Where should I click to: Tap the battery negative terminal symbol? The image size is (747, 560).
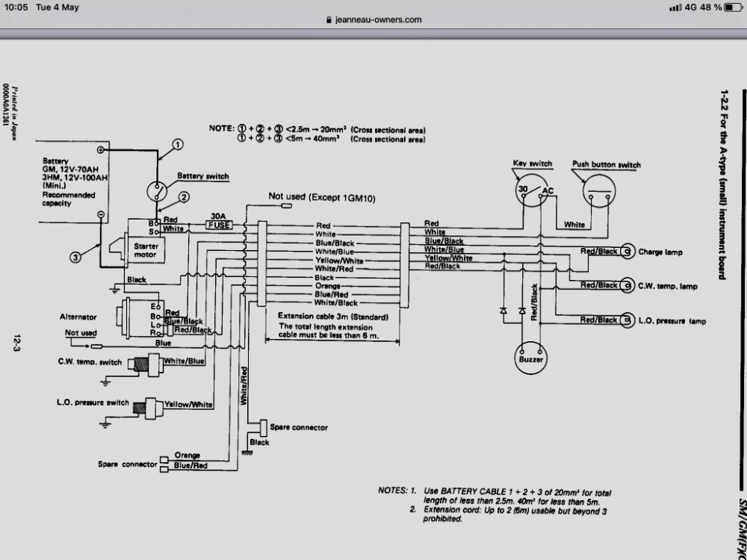pyautogui.click(x=101, y=215)
